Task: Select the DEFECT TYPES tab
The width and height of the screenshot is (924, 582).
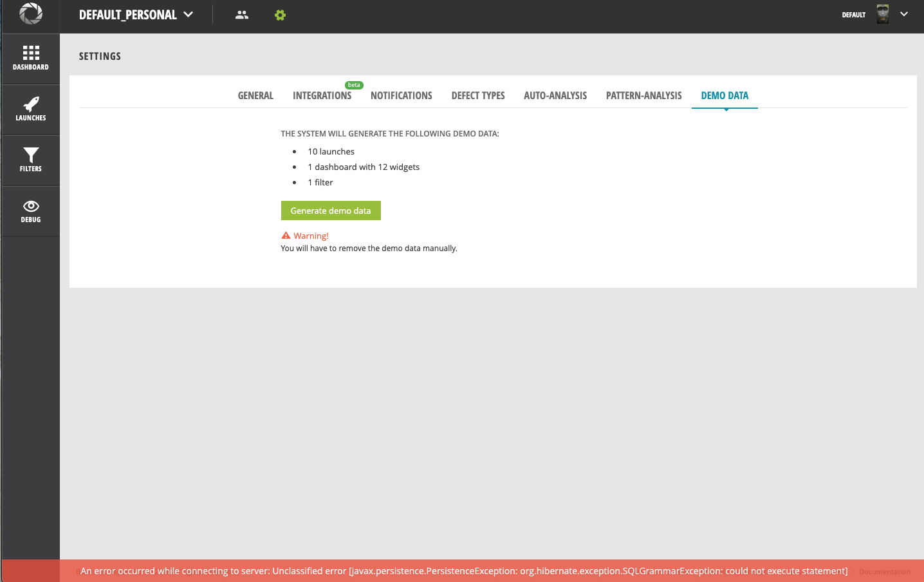Action: (x=477, y=95)
